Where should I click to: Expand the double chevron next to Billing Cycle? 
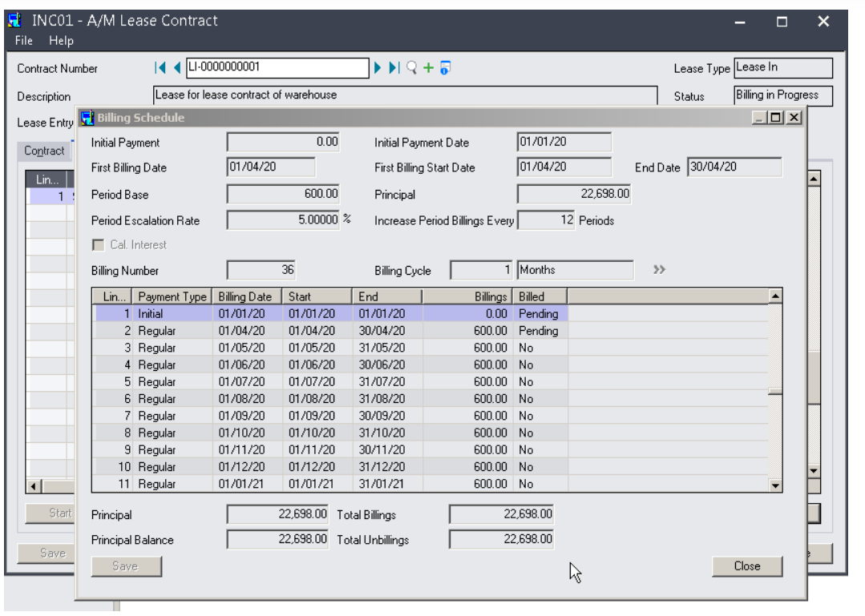(659, 271)
